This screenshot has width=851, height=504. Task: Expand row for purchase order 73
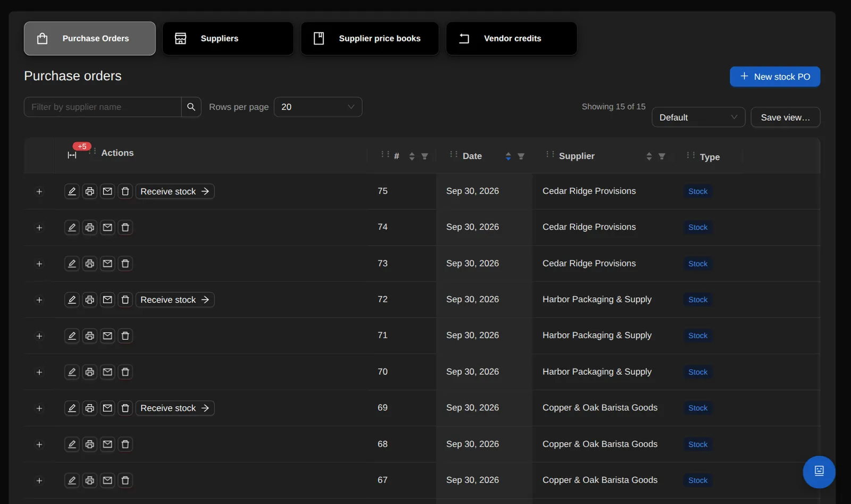coord(39,264)
